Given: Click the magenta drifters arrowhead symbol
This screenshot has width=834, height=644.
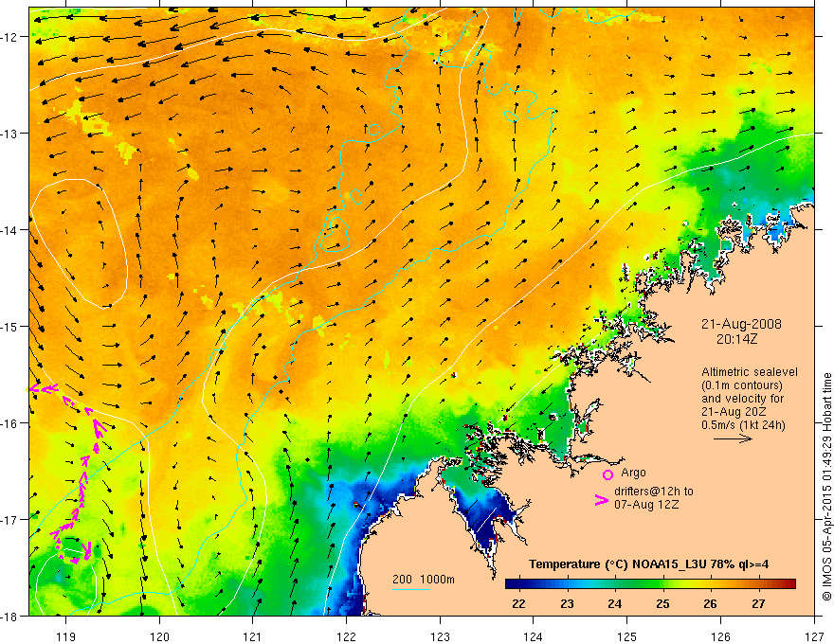Looking at the screenshot, I should (x=601, y=500).
